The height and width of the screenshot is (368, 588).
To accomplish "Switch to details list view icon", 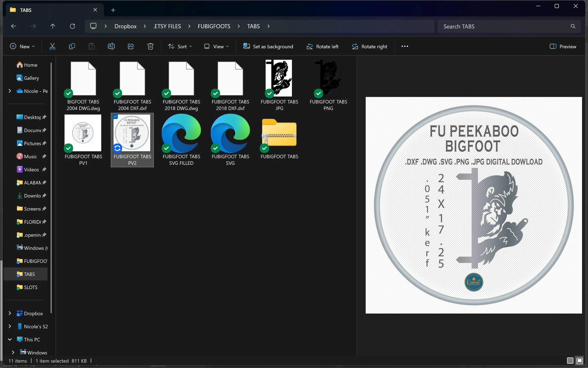I will click(570, 360).
